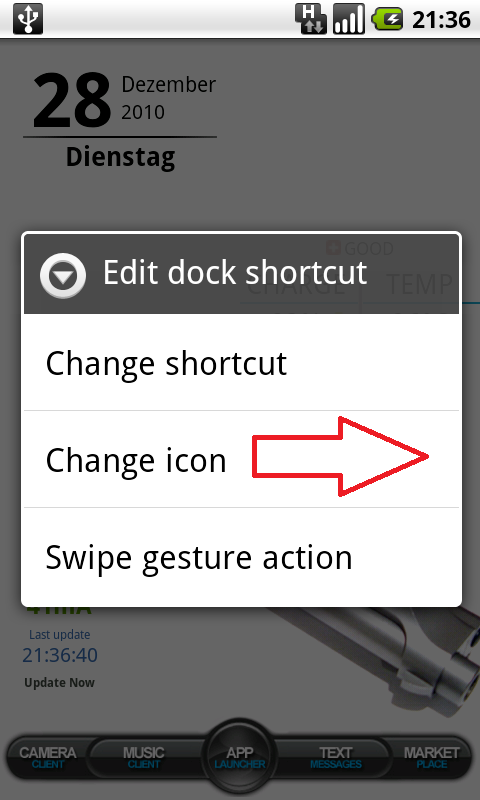Tap the Update Now link
Image resolution: width=480 pixels, height=800 pixels.
[60, 683]
